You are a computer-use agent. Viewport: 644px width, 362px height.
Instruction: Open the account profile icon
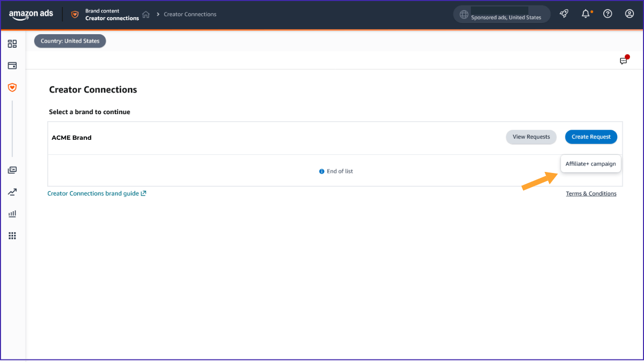pos(629,14)
